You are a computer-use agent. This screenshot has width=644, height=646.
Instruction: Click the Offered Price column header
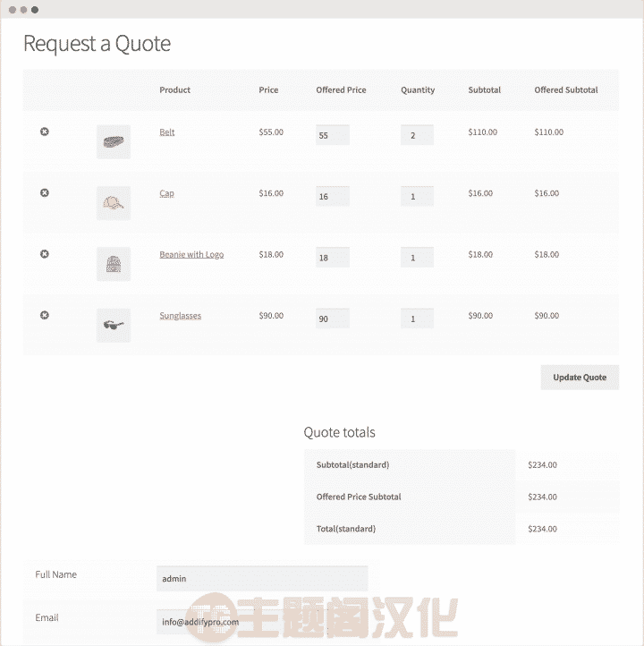tap(341, 89)
